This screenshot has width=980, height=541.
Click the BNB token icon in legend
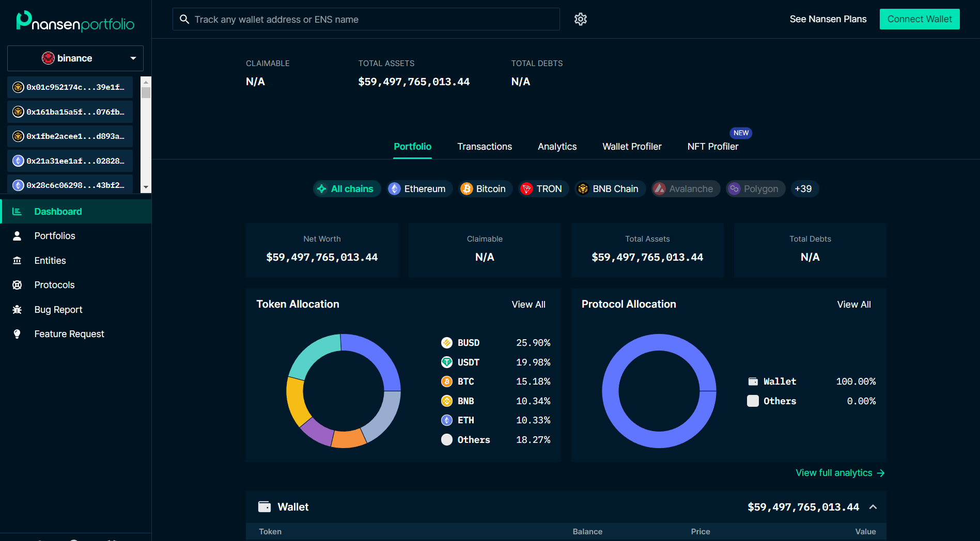pyautogui.click(x=447, y=401)
